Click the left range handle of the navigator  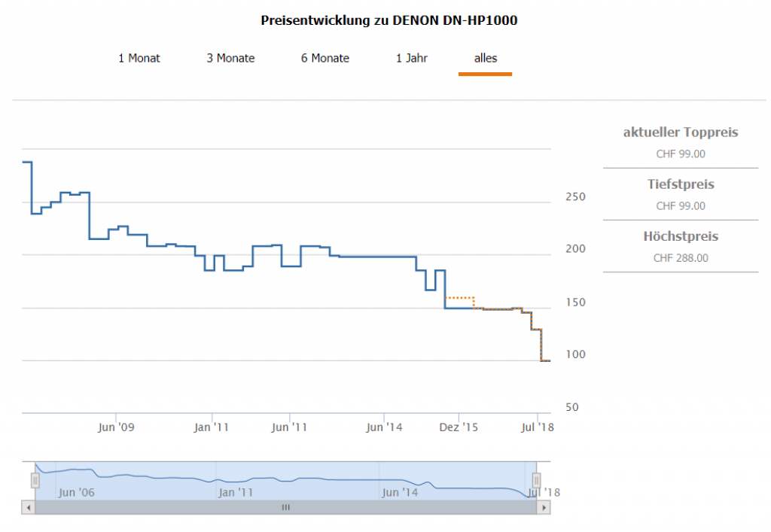pos(35,480)
